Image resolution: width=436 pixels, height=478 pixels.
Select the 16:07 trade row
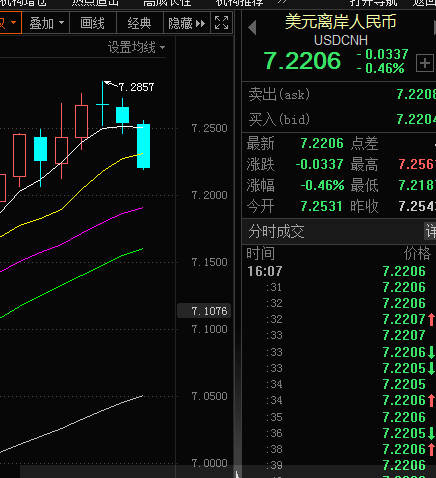[x=339, y=271]
